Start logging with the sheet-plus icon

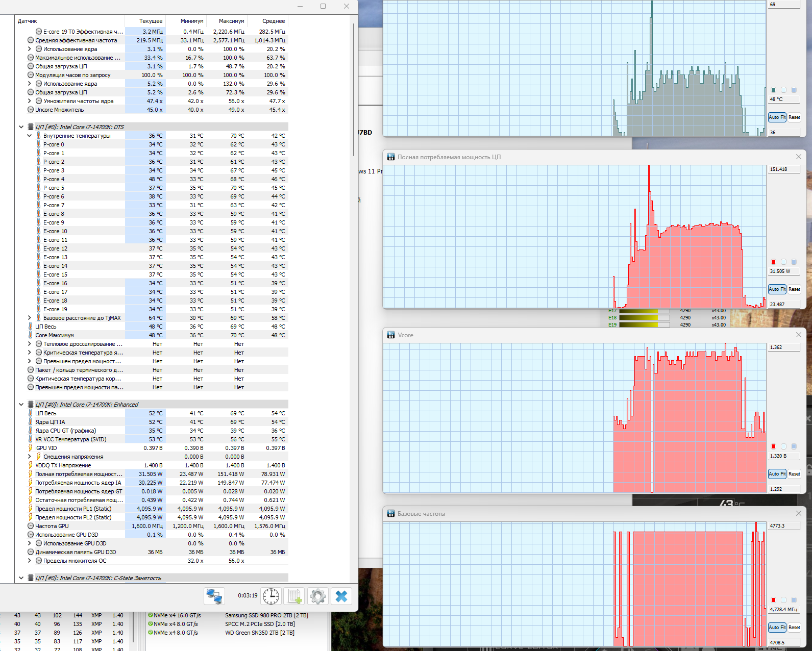(294, 596)
